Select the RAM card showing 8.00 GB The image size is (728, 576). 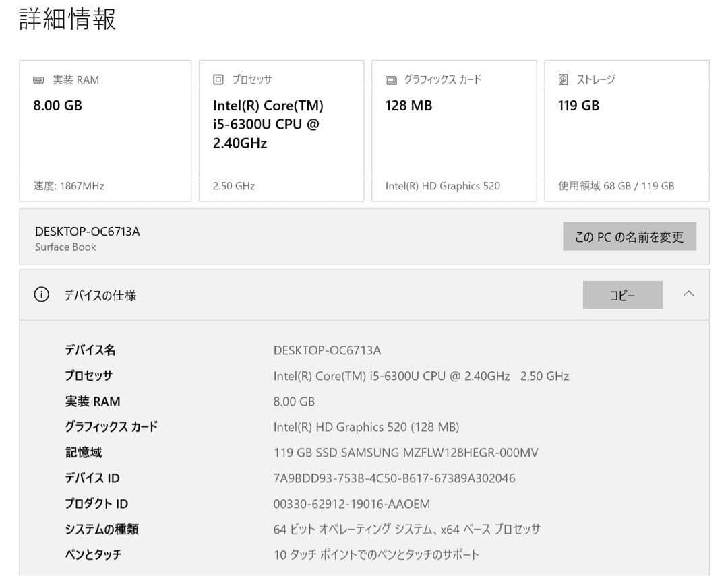(x=105, y=130)
